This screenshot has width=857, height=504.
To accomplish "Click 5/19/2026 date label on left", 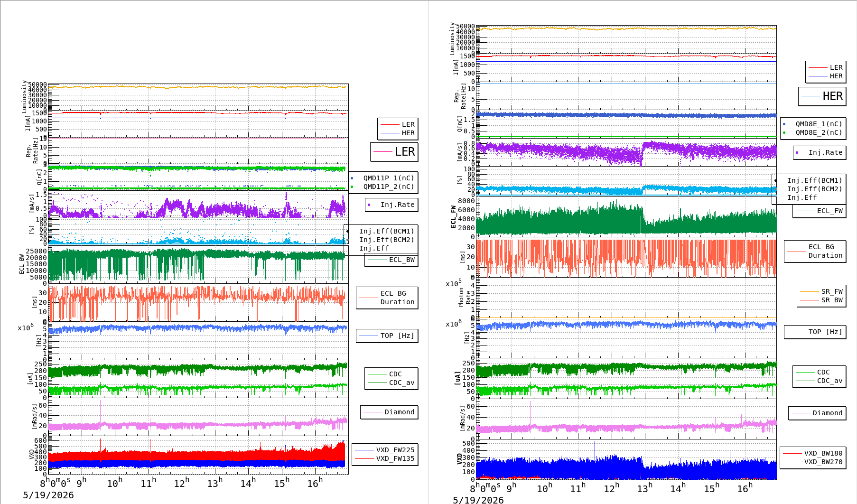I will coord(48,495).
